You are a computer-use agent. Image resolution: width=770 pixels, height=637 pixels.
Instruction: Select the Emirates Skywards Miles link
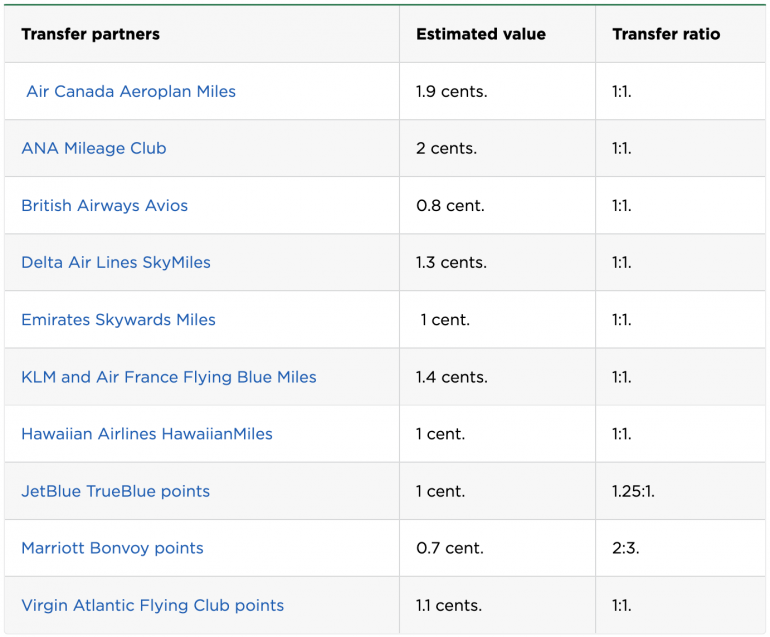[118, 320]
